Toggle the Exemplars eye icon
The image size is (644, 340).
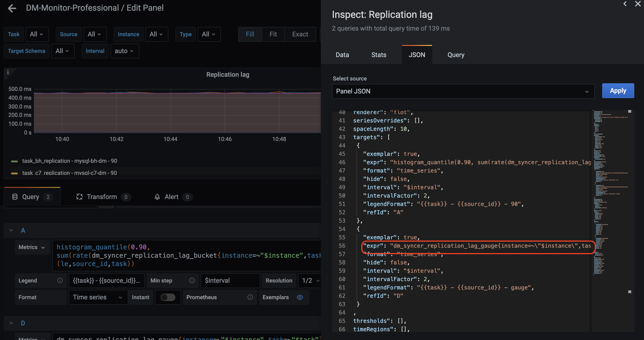(x=300, y=297)
